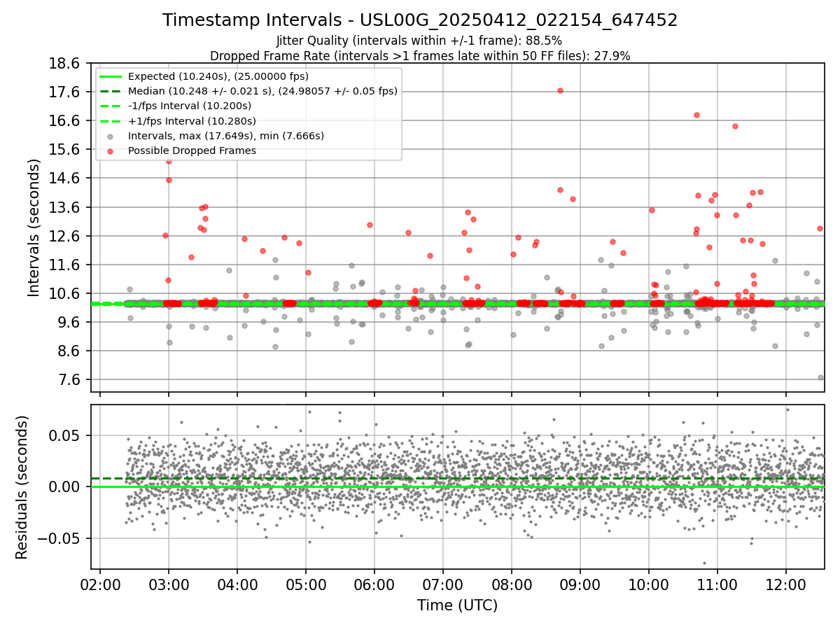The width and height of the screenshot is (840, 630).
Task: Click the 'Time (UTC)' x-axis label
Action: [457, 605]
